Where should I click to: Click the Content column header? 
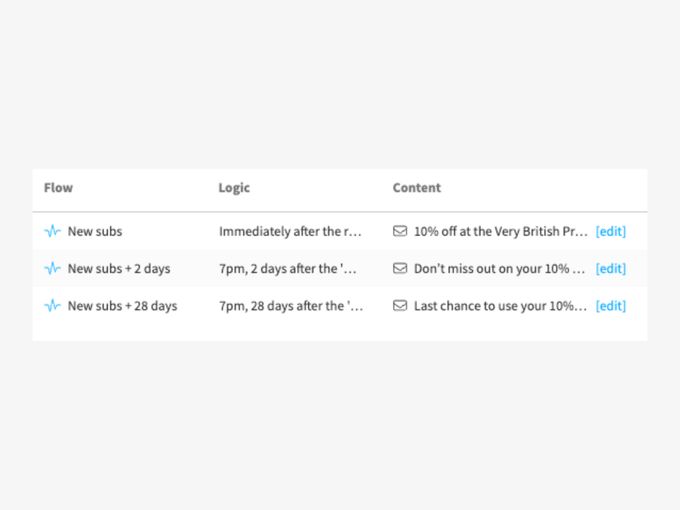pyautogui.click(x=416, y=188)
